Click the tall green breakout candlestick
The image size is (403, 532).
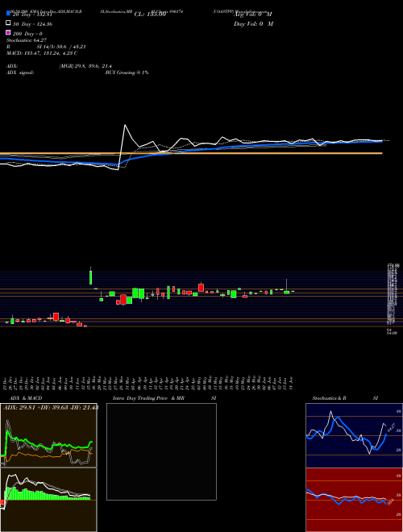pos(90,277)
